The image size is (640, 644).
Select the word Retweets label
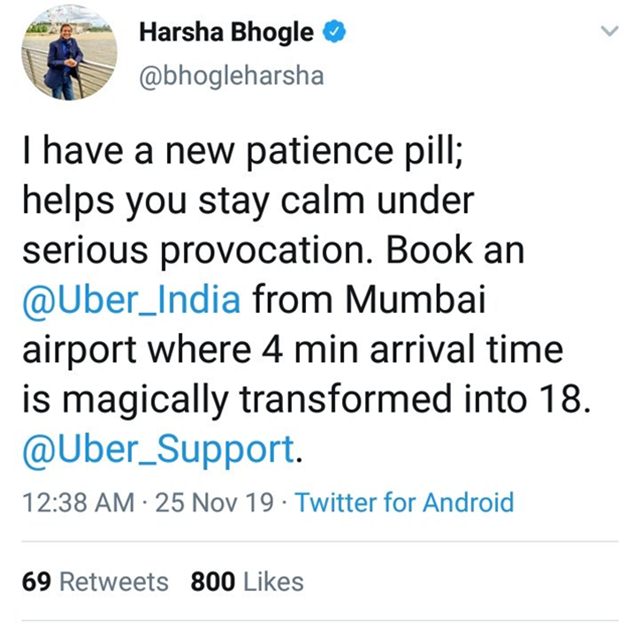[114, 582]
